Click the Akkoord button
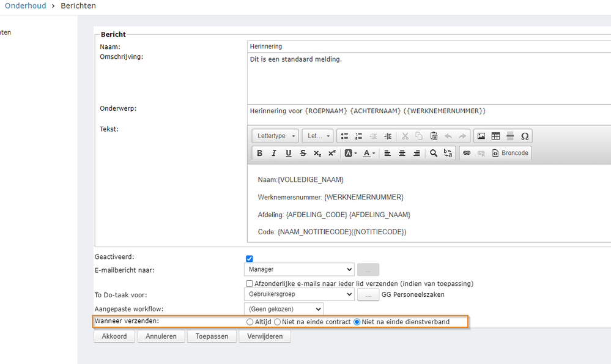This screenshot has height=364, width=611. click(x=114, y=336)
